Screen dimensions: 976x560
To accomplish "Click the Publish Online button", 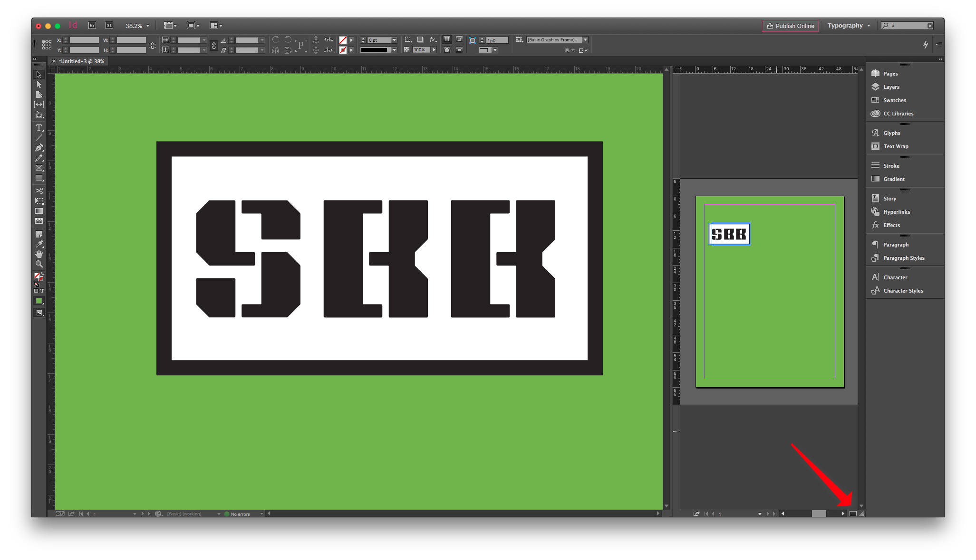I will point(790,26).
